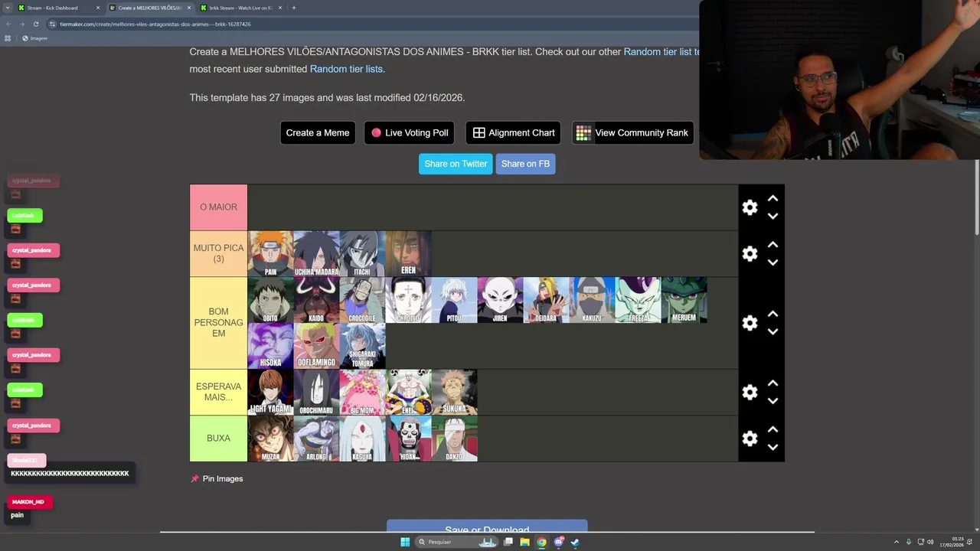The width and height of the screenshot is (980, 551).
Task: Open a new browser tab
Action: coord(294,8)
